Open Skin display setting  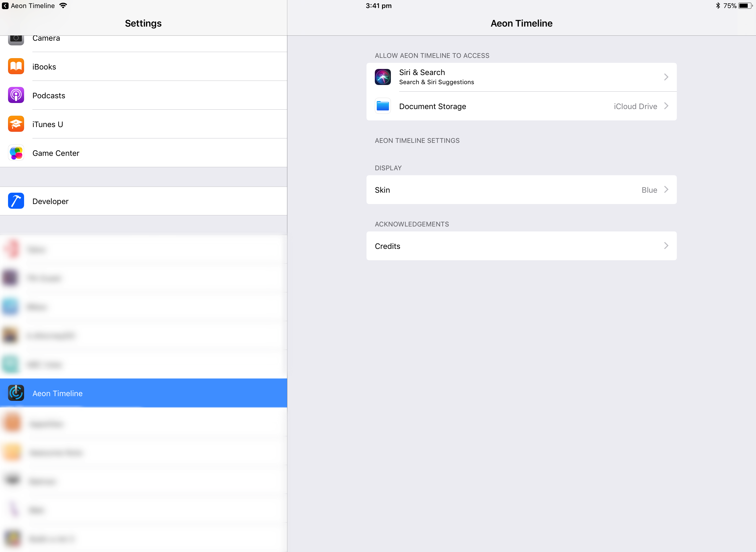click(521, 189)
